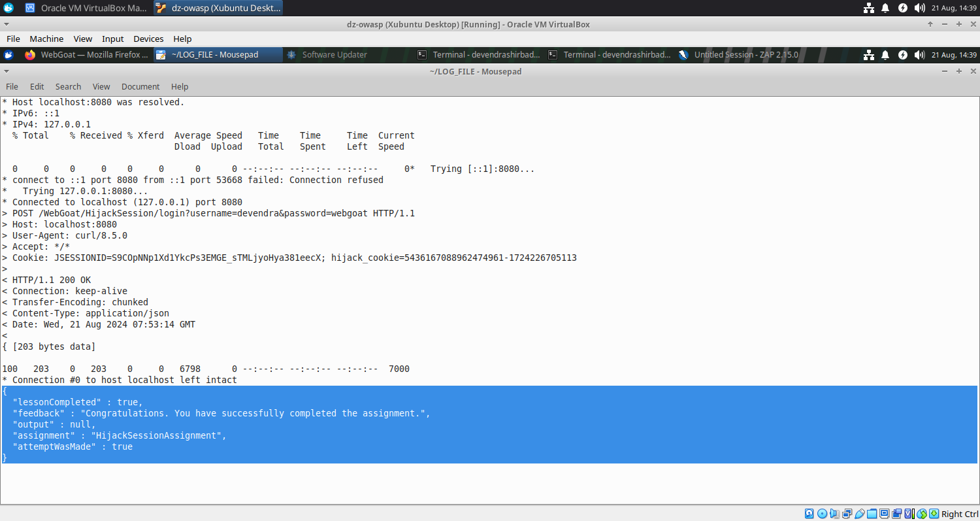The width and height of the screenshot is (980, 521).
Task: Switch to Oracle VM VirtualBox Manager in the host taskbar
Action: click(x=86, y=8)
